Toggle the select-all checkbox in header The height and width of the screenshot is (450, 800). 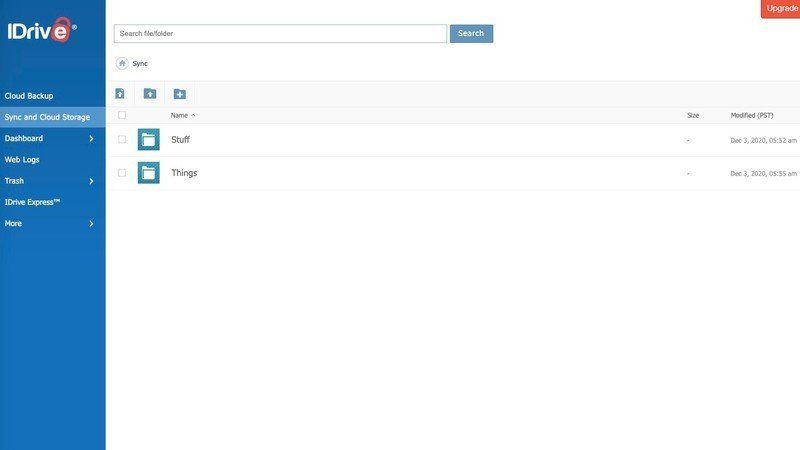coord(122,115)
